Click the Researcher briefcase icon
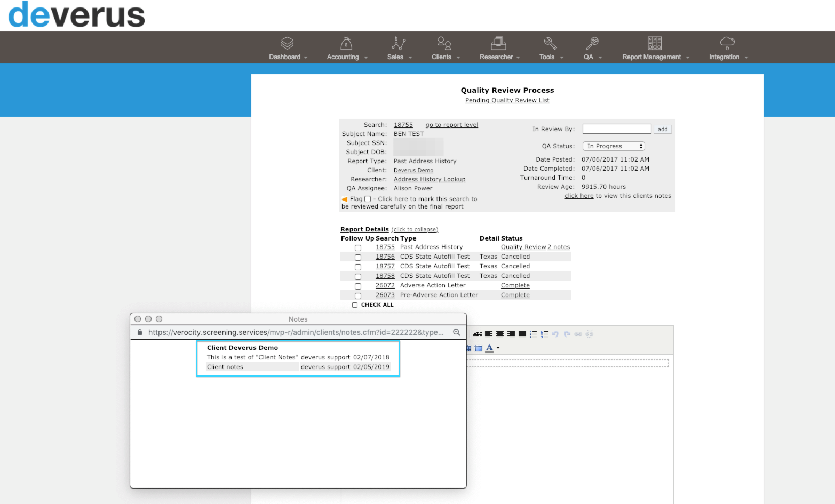Screen dimensions: 835x504 pos(498,43)
